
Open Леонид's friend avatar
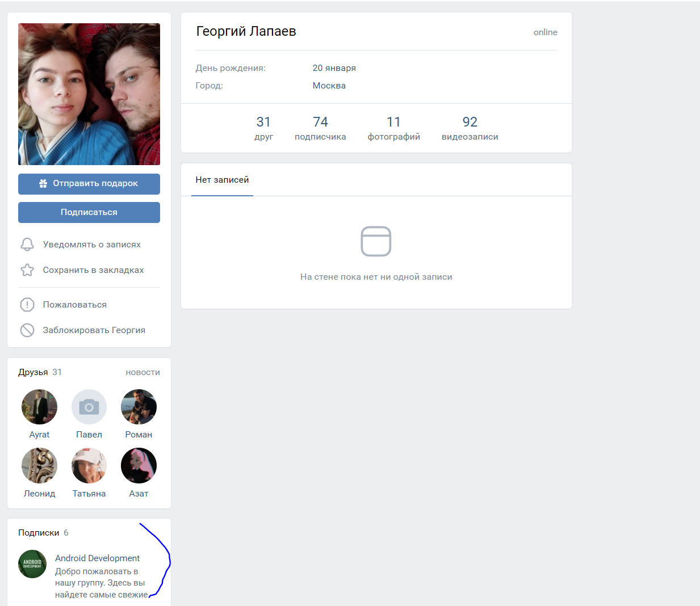(39, 466)
